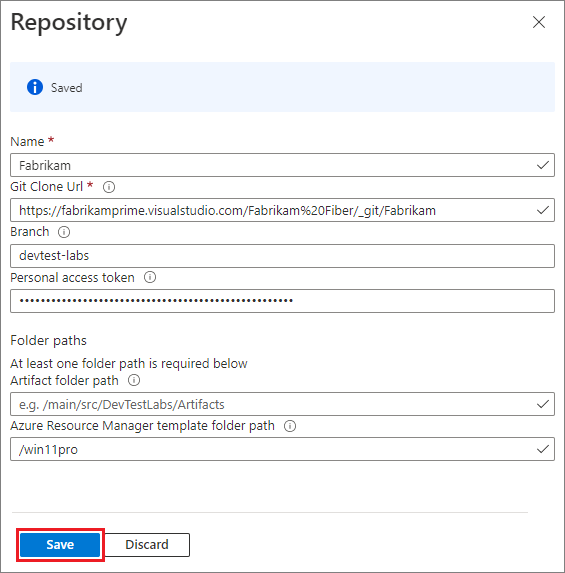Click the Personal access token password field

point(282,301)
